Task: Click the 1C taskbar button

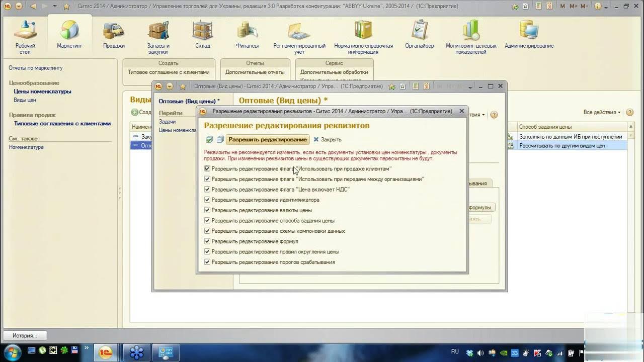Action: [106, 352]
